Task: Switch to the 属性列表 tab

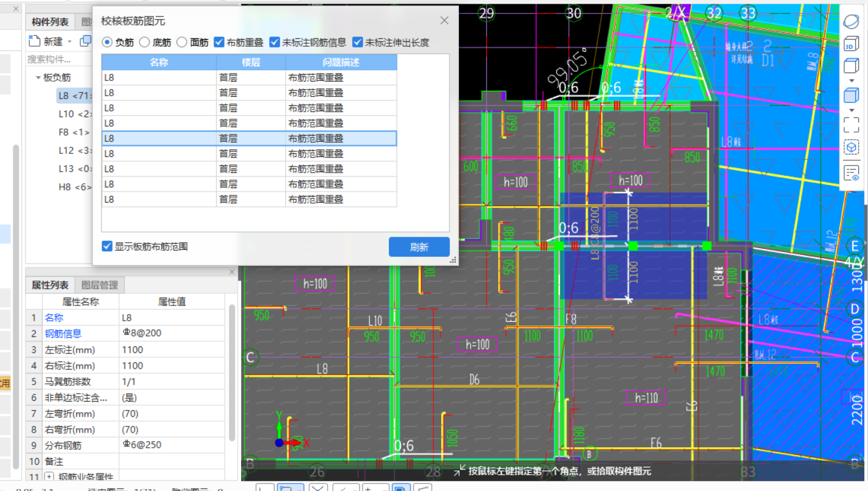Action: click(x=50, y=285)
